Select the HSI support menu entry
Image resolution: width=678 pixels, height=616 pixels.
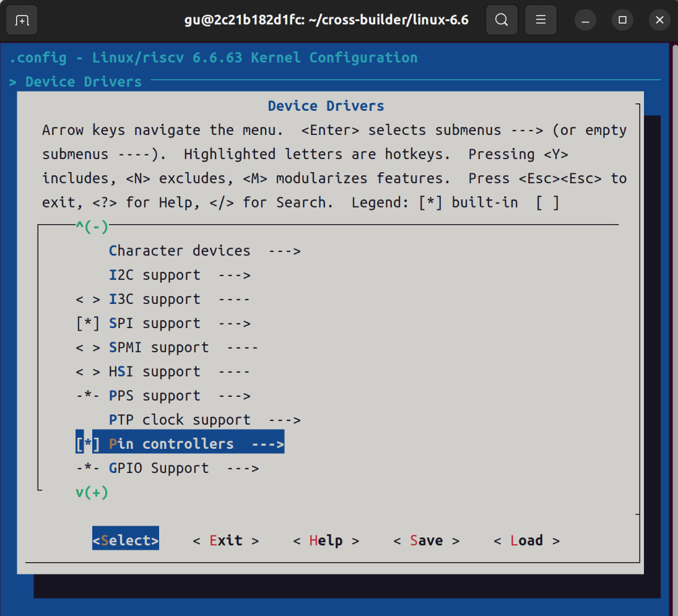[163, 371]
